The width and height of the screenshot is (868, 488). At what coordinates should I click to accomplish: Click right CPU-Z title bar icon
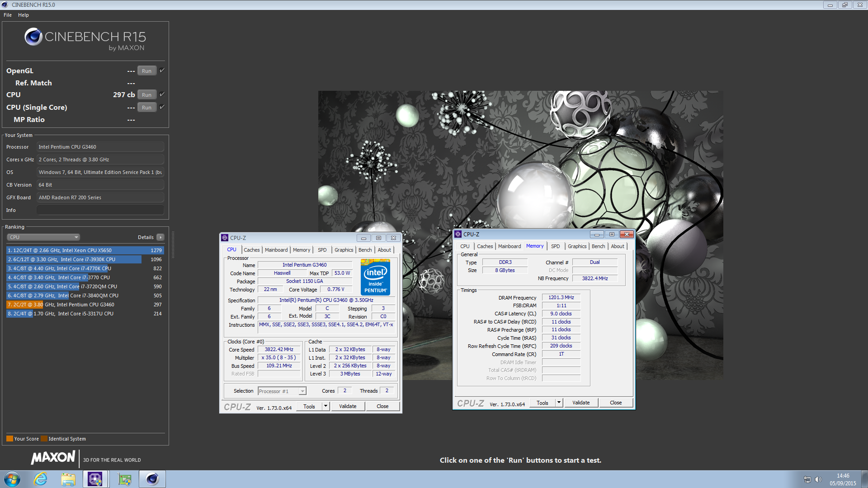(458, 234)
